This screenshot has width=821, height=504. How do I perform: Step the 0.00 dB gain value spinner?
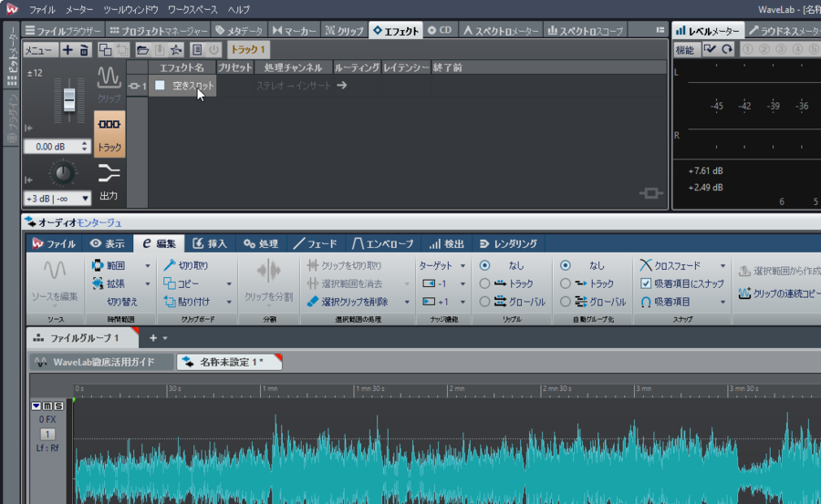point(85,147)
